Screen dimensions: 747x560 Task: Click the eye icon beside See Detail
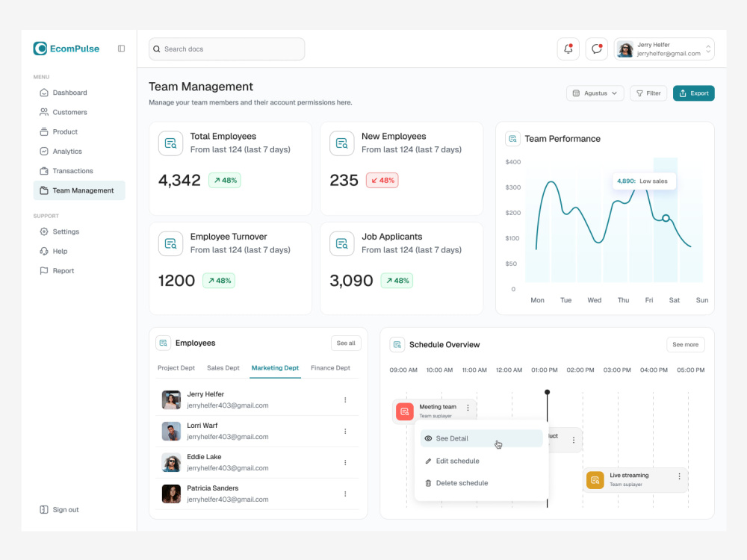[x=428, y=438]
